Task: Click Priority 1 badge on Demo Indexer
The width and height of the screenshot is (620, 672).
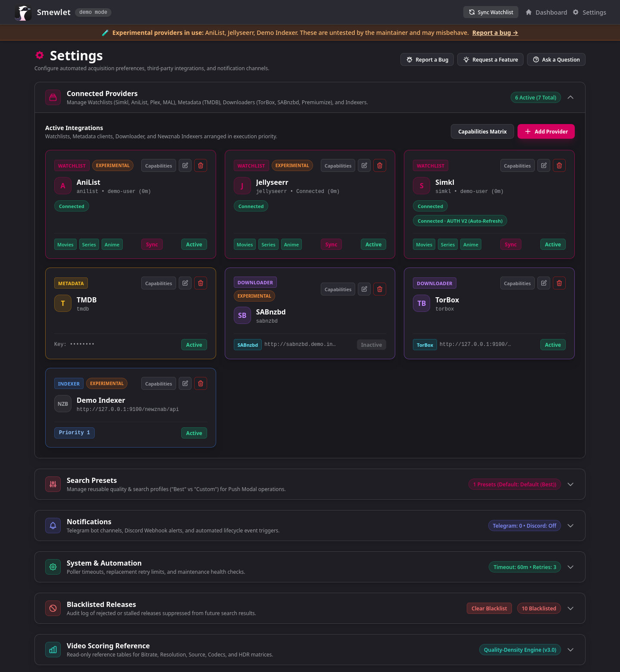Action: coord(74,432)
